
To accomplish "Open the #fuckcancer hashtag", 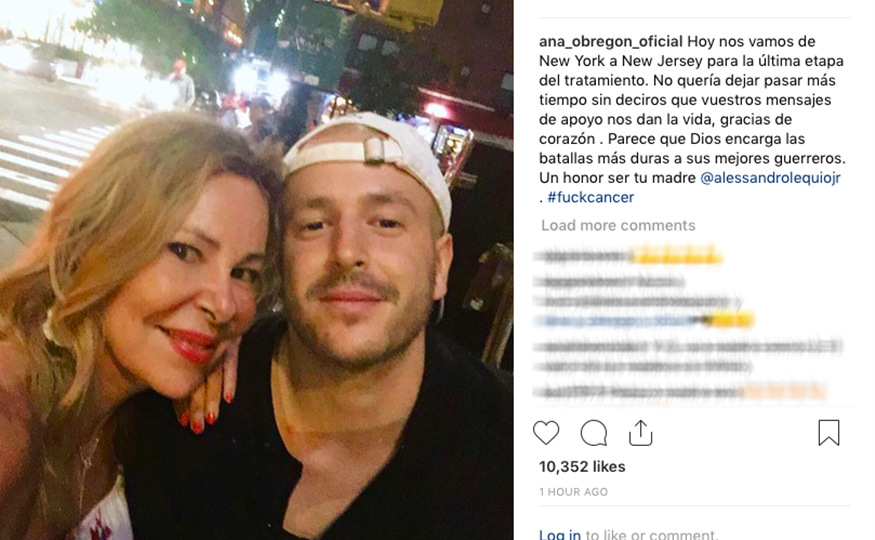I will click(590, 197).
